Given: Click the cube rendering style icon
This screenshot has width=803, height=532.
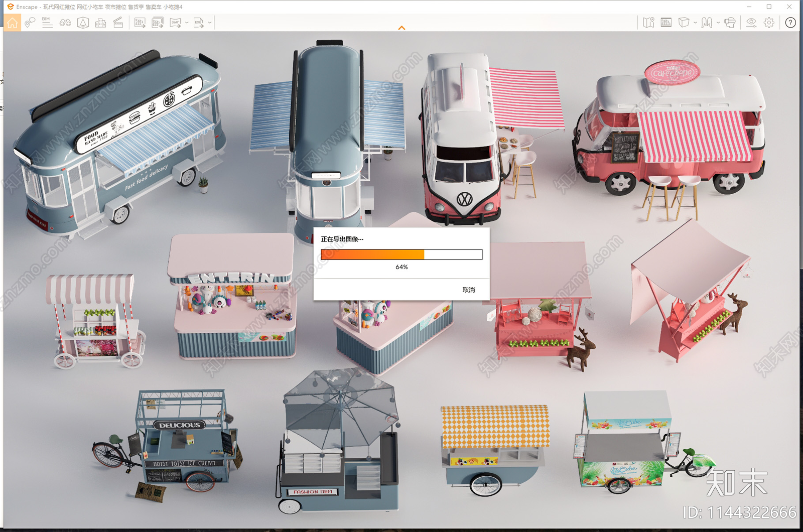Looking at the screenshot, I should point(684,23).
